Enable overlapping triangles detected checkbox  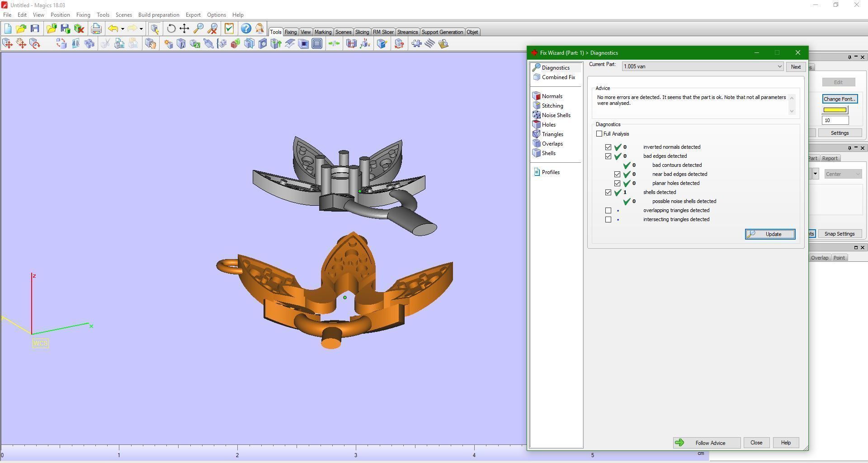tap(609, 211)
